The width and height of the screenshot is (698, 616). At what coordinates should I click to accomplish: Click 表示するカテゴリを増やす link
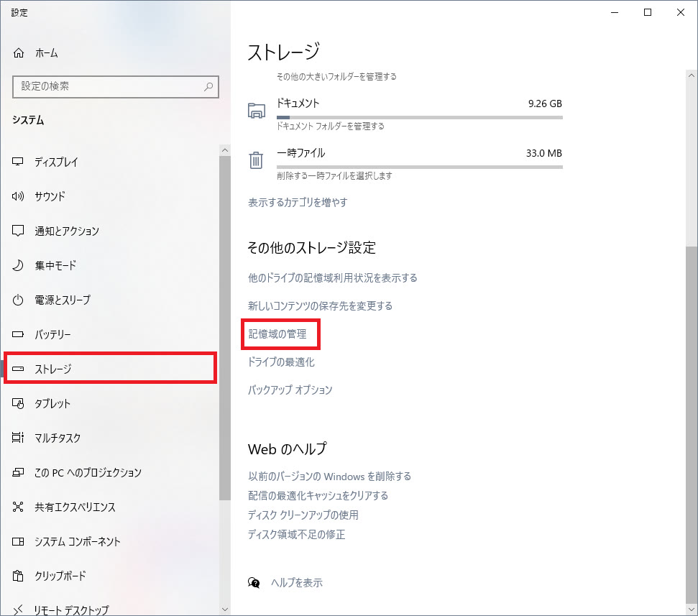tap(298, 203)
